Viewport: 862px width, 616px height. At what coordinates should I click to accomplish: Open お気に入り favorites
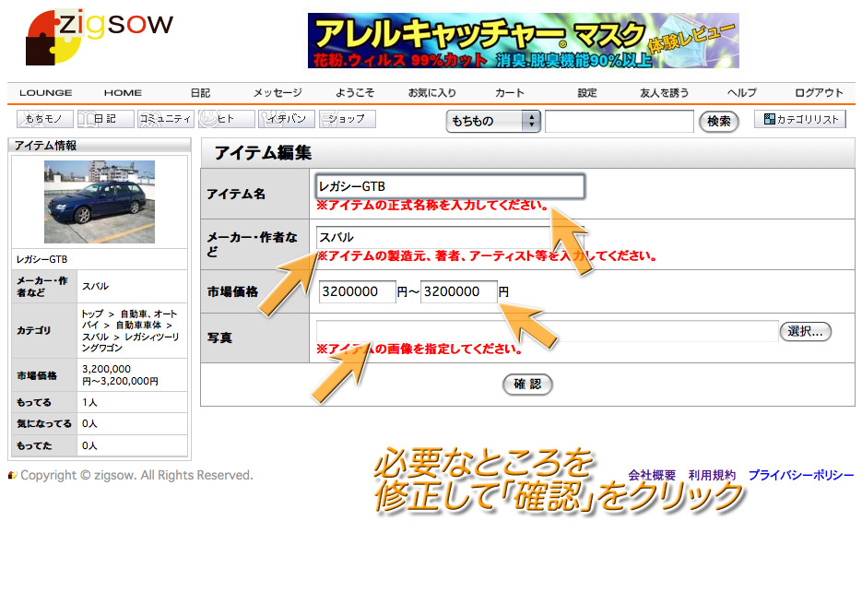432,93
